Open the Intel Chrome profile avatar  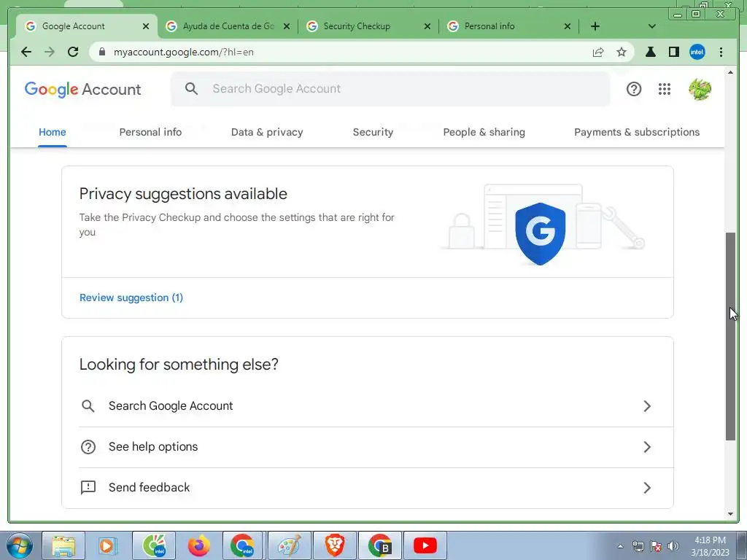(x=697, y=52)
